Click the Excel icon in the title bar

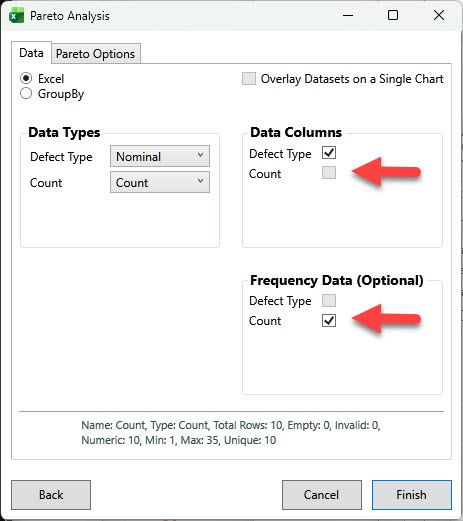(16, 16)
